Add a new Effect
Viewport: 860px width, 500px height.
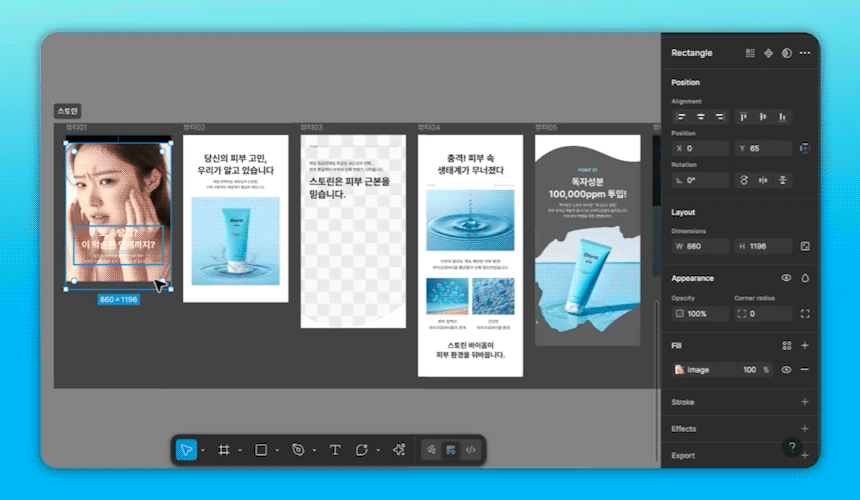(x=805, y=429)
